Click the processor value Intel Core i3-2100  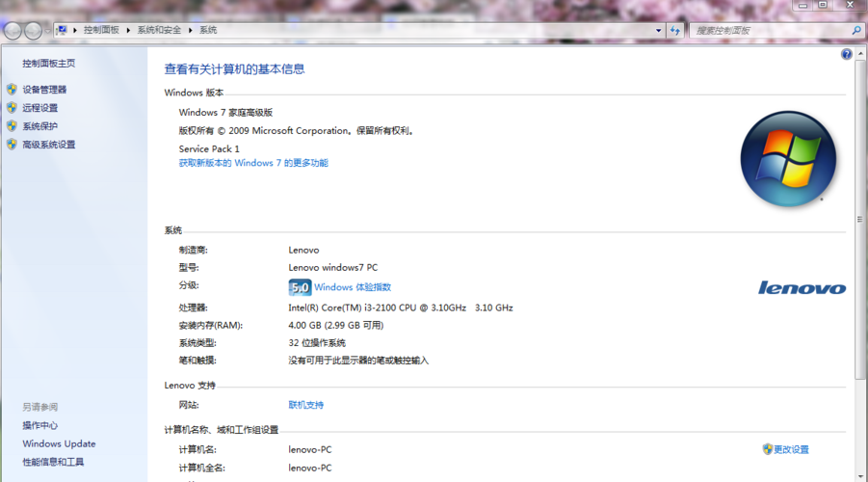point(401,308)
